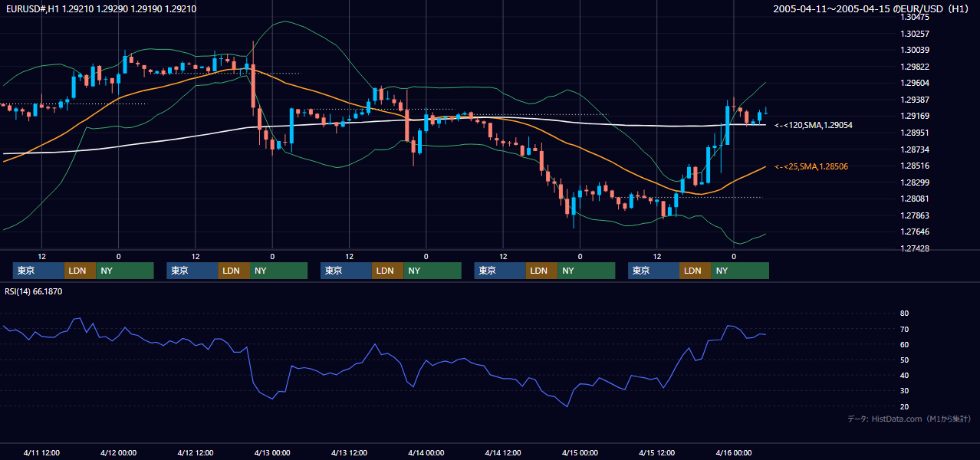The height and width of the screenshot is (460, 980).
Task: Select the 120 SMA label reading 1.29054
Action: tap(814, 125)
